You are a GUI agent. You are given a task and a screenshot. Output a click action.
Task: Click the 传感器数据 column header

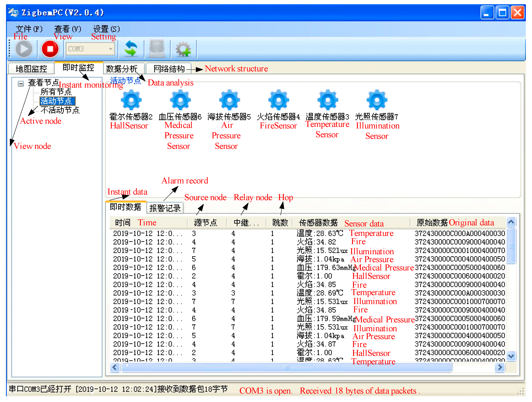[318, 223]
